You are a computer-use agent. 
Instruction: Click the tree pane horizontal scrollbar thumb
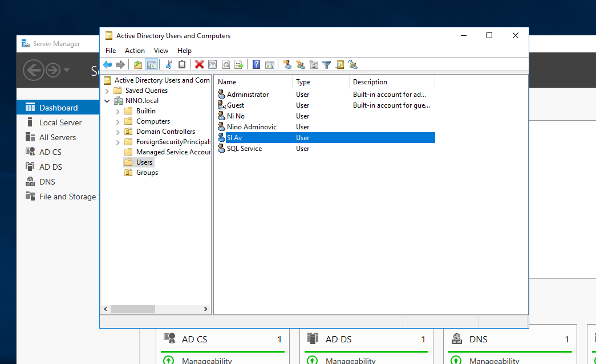pyautogui.click(x=133, y=309)
